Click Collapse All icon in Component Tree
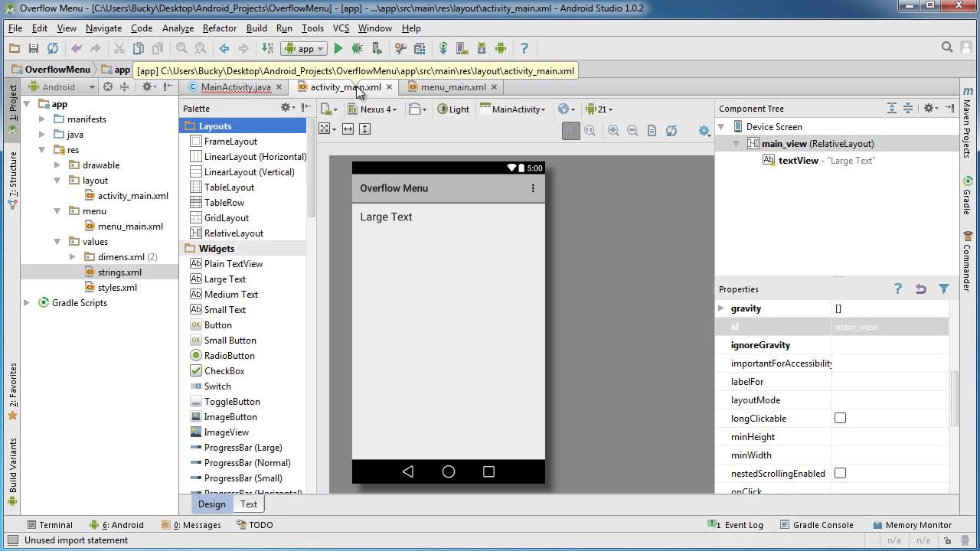The image size is (980, 551). click(x=908, y=108)
